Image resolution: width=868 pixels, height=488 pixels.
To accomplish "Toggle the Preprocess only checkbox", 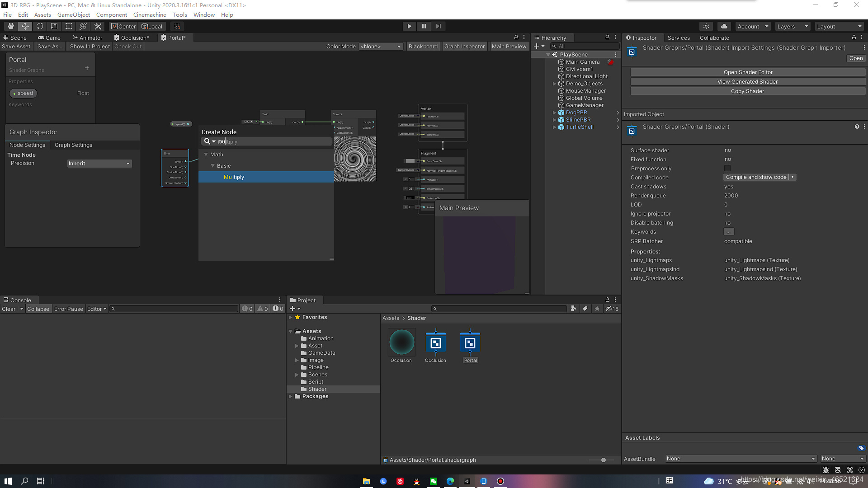I will click(x=727, y=168).
